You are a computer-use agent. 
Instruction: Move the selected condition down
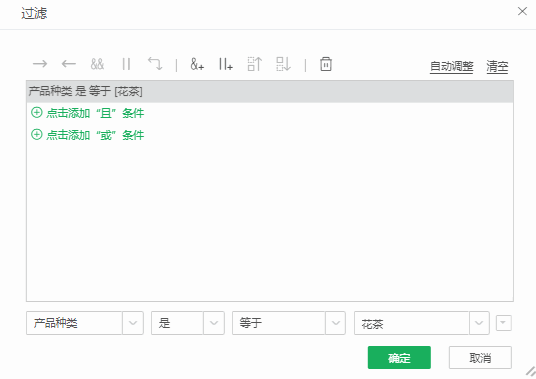click(283, 64)
